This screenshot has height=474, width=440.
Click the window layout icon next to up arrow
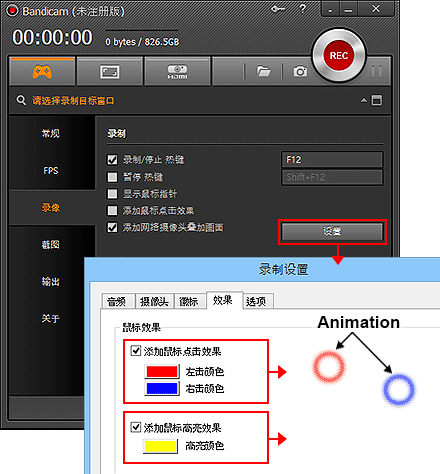377,100
